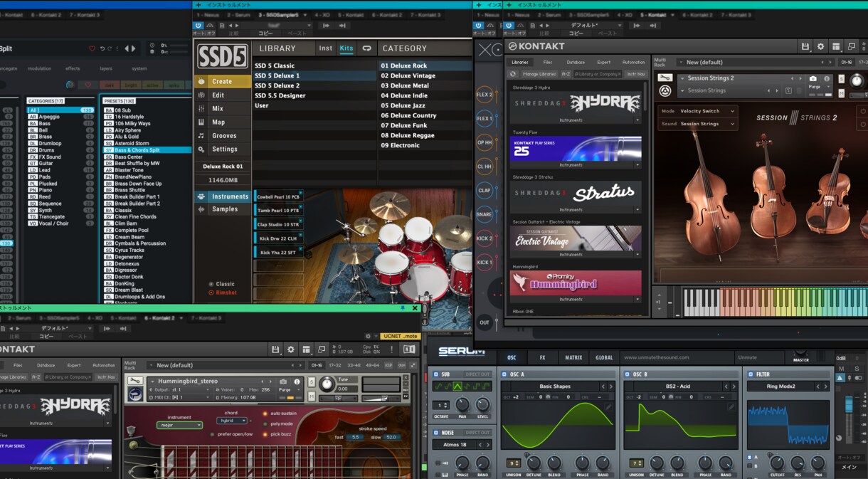Click the save disk icon in the Hummingbird Kontakt window
868x479 pixels.
tap(275, 349)
